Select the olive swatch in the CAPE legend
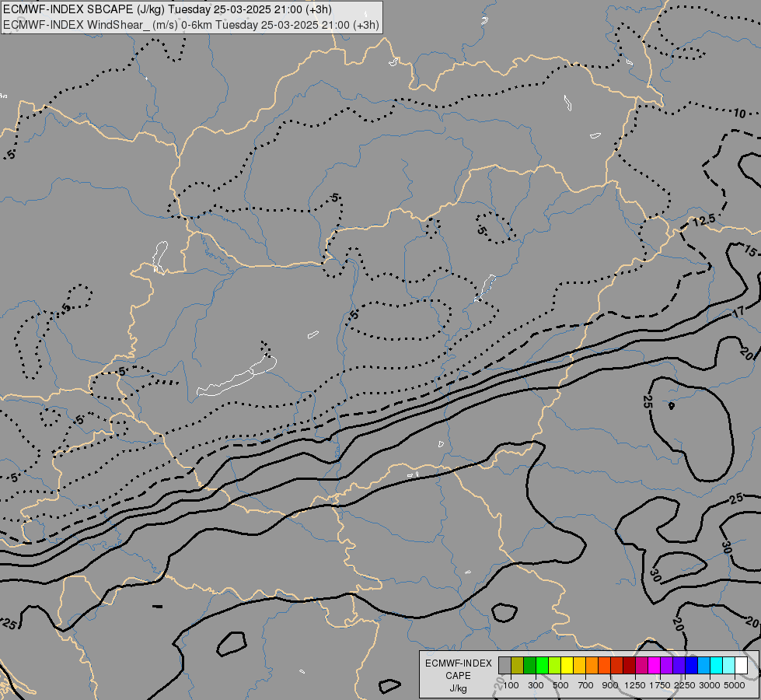This screenshot has height=700, width=761. click(x=518, y=666)
